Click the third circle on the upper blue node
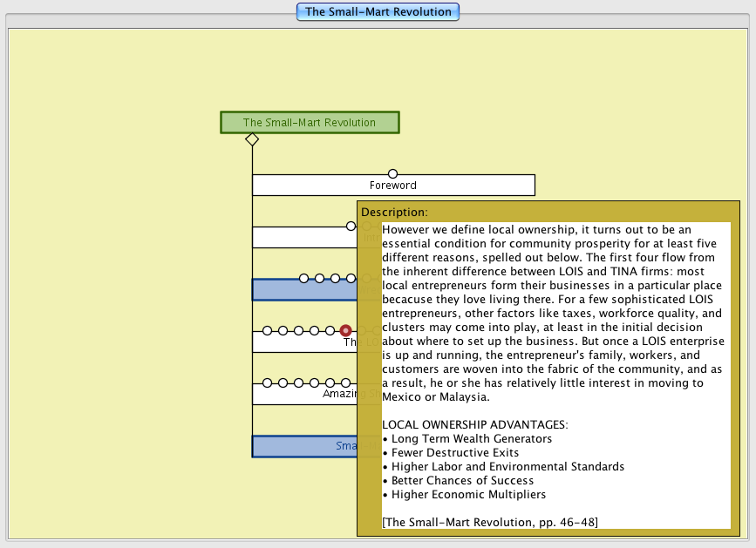Viewport: 756px width, 548px height. tap(336, 279)
